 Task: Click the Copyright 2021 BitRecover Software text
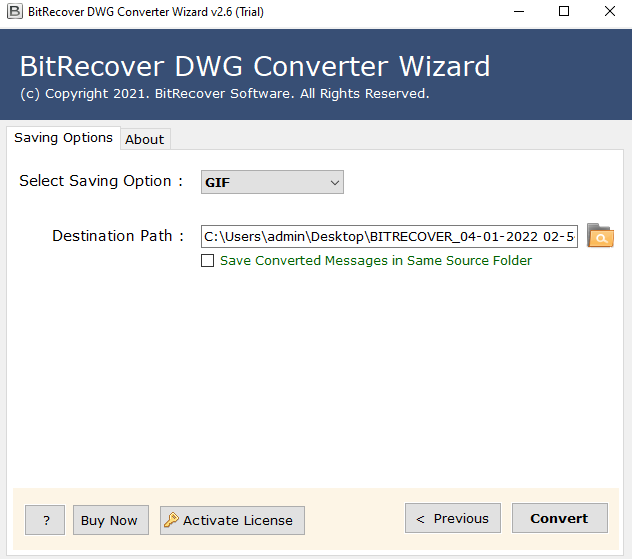click(x=225, y=94)
